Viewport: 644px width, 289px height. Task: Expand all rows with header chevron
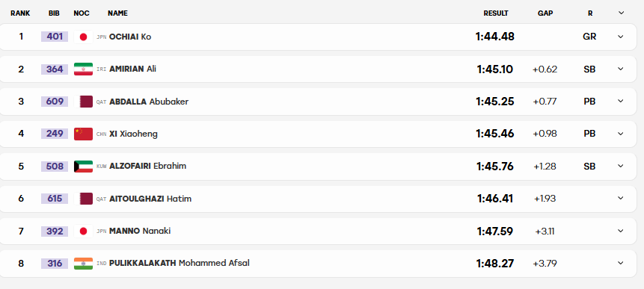pyautogui.click(x=621, y=13)
